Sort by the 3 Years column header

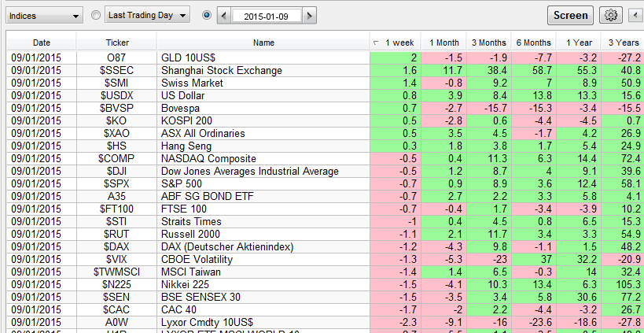pos(623,43)
